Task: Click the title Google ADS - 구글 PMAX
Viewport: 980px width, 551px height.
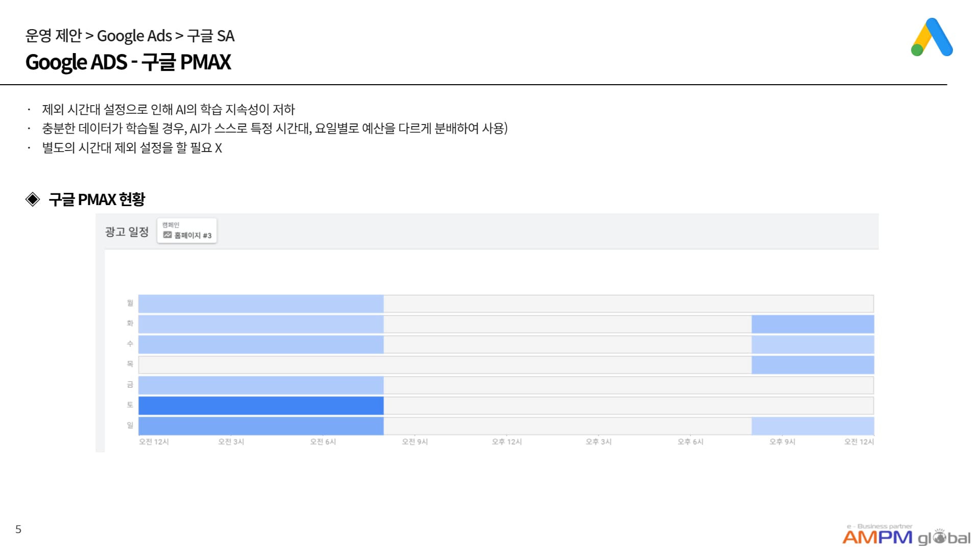Action: [x=128, y=62]
